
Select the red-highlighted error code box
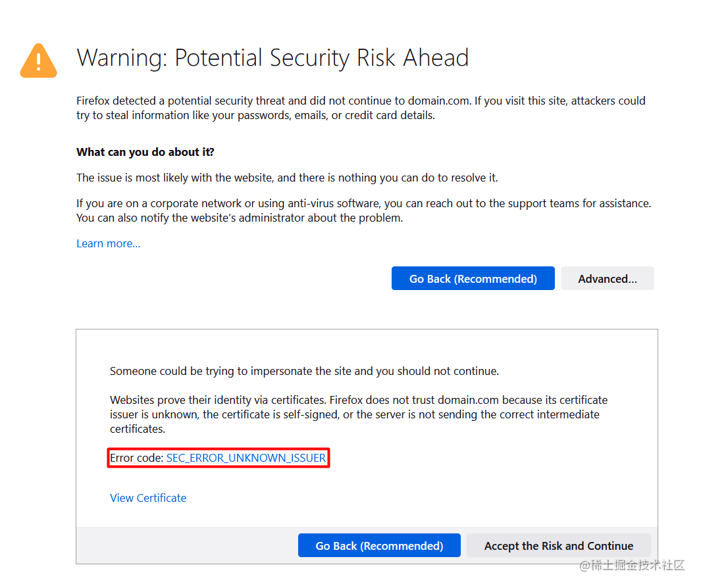[218, 458]
